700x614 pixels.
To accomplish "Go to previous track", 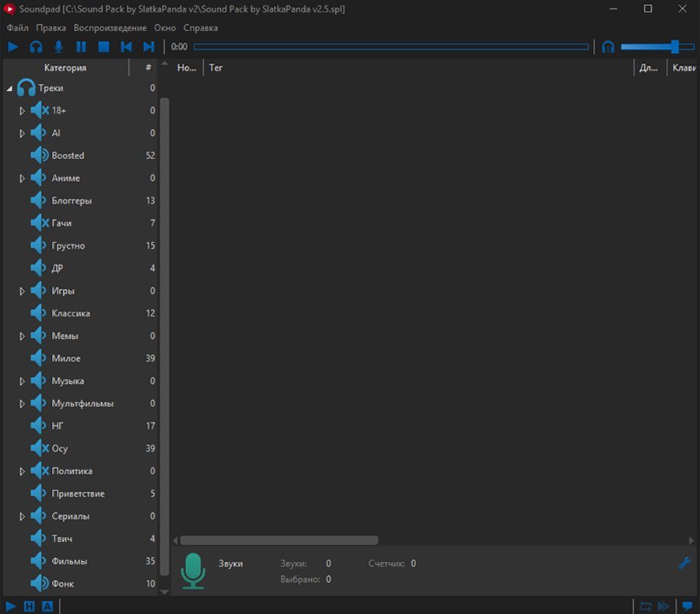I will tap(126, 47).
